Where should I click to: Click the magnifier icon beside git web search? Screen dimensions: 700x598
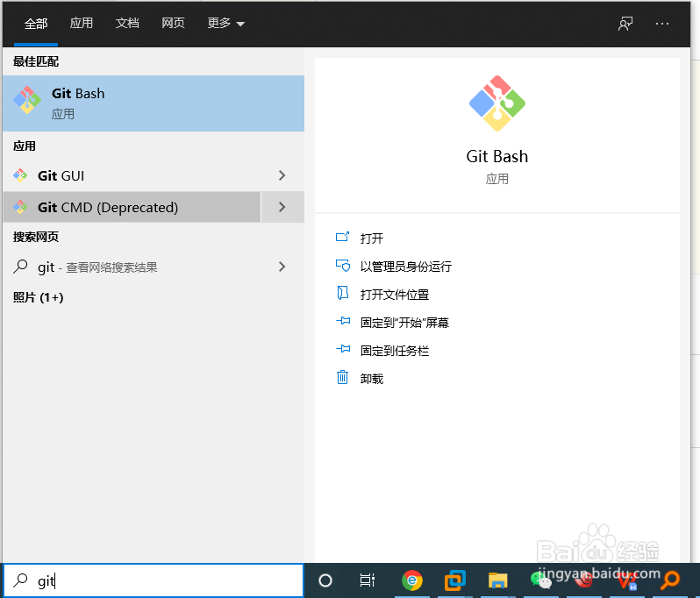pyautogui.click(x=20, y=267)
